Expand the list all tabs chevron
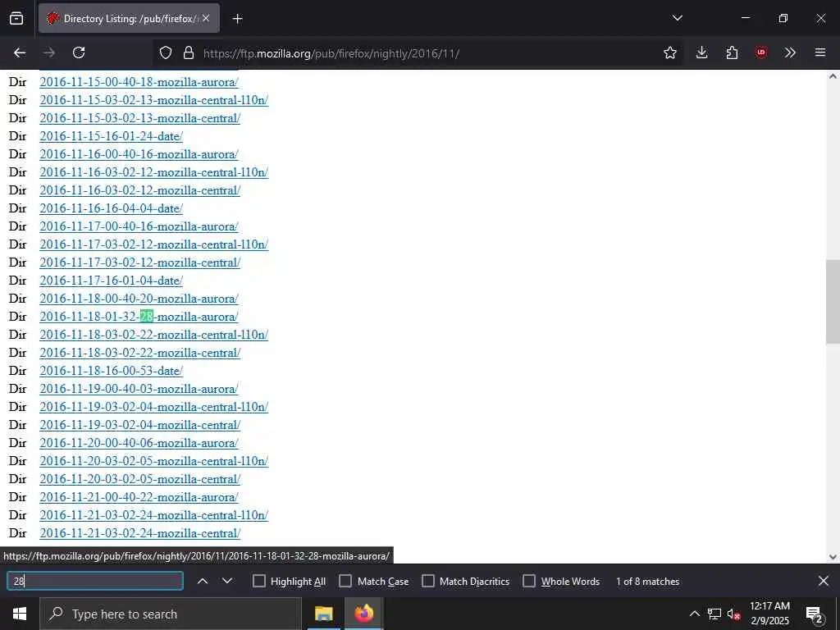Screen dimensions: 840x630 pyautogui.click(x=677, y=18)
